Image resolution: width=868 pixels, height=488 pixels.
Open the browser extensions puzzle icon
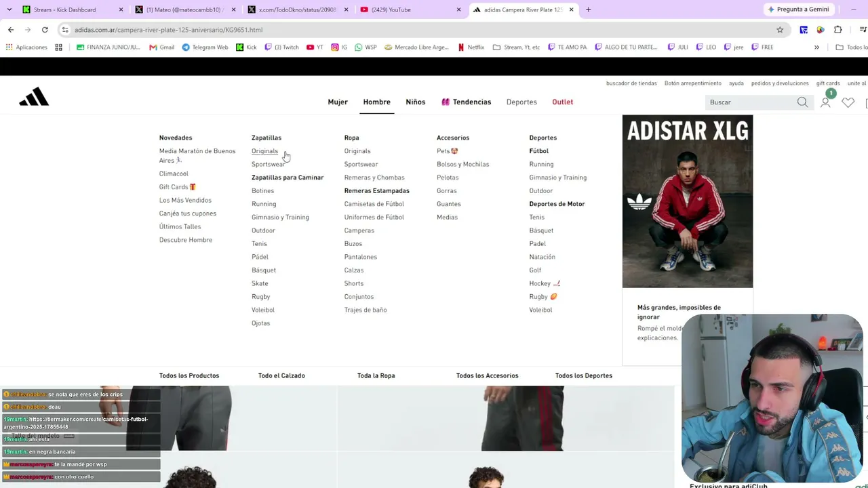838,30
